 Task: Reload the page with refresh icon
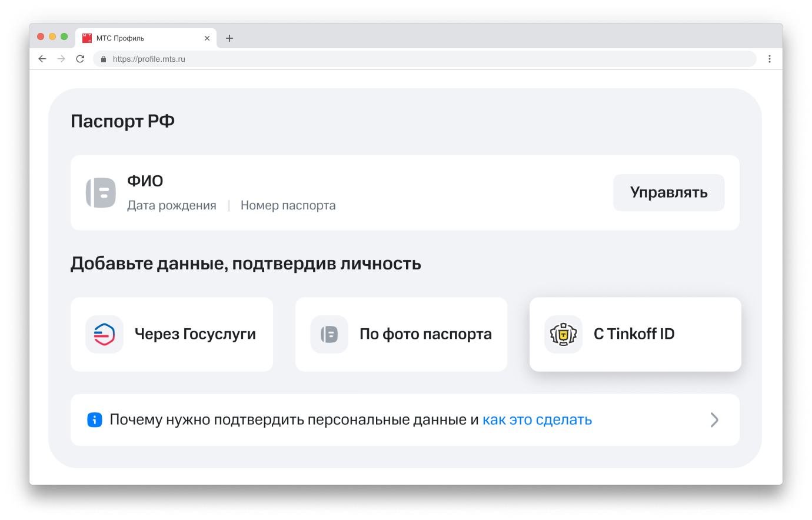[x=80, y=59]
